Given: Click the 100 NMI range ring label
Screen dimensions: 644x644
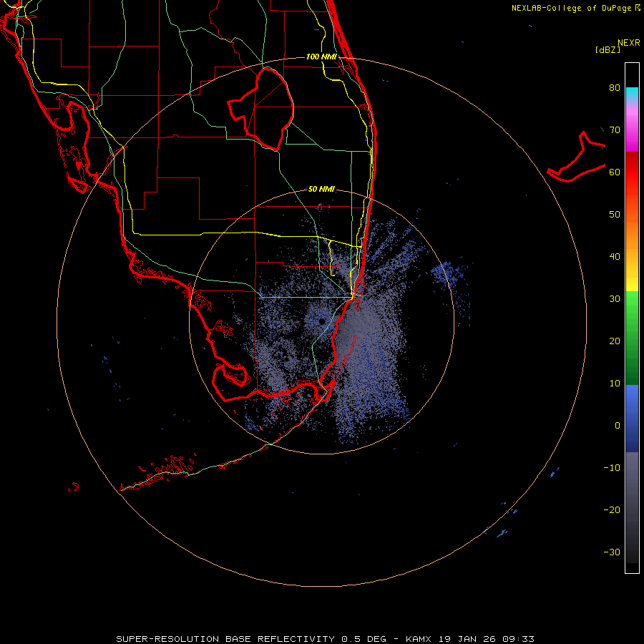Looking at the screenshot, I should 321,57.
